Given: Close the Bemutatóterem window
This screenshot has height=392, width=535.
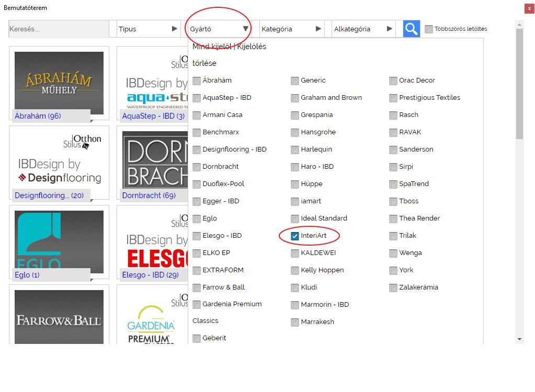Looking at the screenshot, I should [x=529, y=8].
